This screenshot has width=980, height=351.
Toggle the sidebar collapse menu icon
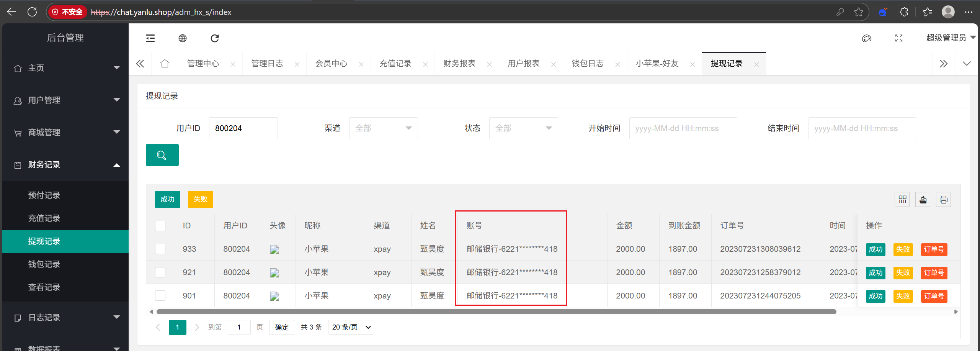(150, 38)
